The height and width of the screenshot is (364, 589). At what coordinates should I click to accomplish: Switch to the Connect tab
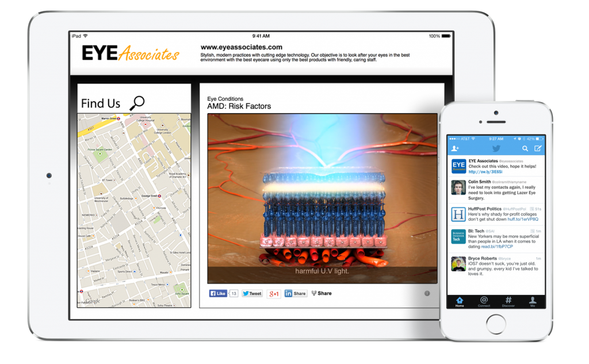click(x=484, y=302)
